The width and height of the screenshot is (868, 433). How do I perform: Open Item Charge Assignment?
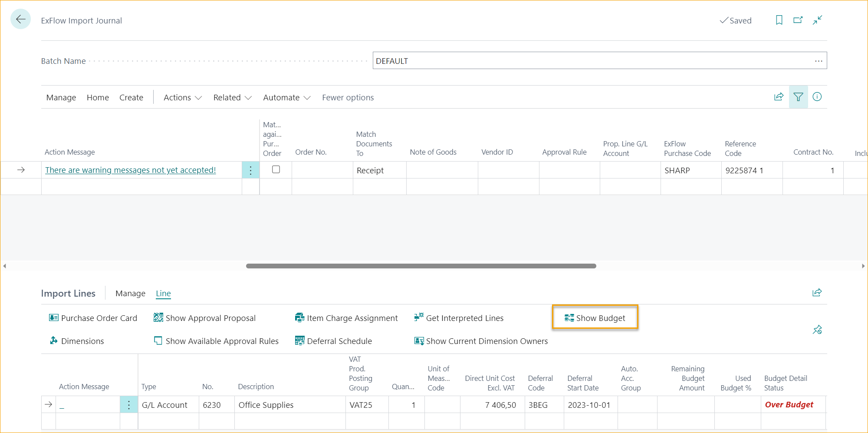coord(352,317)
